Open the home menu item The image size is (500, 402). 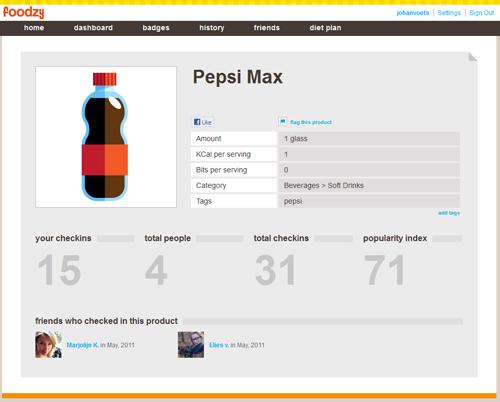[34, 28]
